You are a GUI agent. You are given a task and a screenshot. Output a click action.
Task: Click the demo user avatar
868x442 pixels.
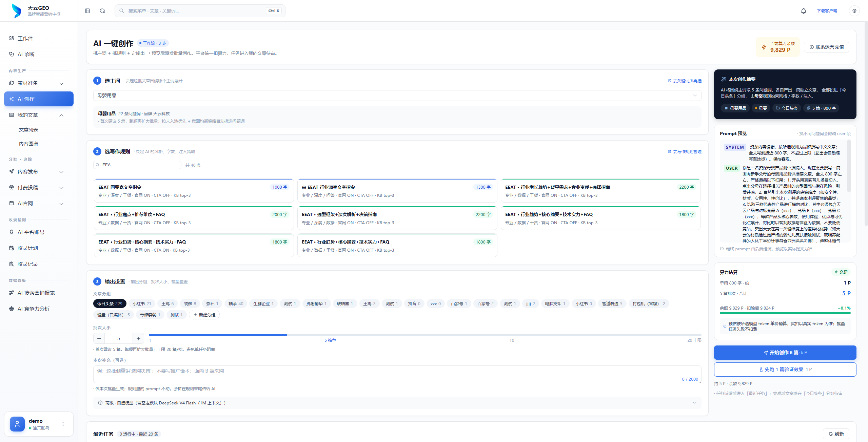click(17, 424)
